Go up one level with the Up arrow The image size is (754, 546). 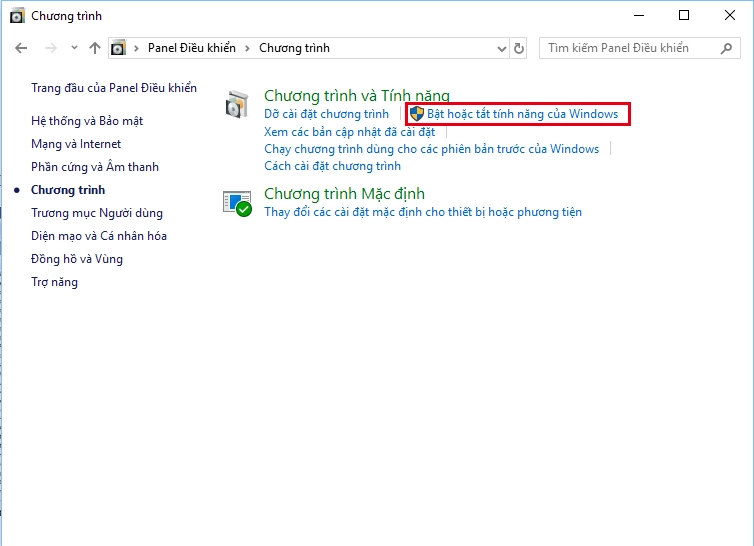(x=95, y=48)
